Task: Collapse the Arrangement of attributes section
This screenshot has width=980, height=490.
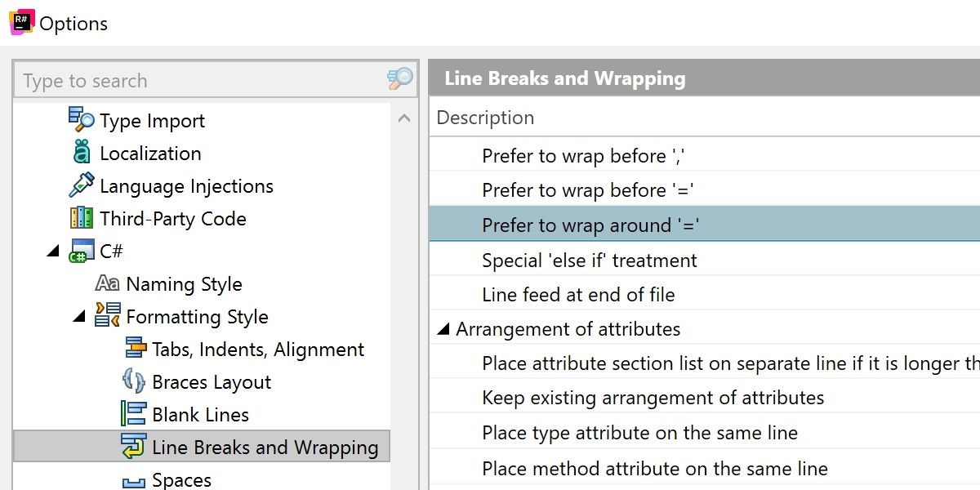Action: pos(444,328)
